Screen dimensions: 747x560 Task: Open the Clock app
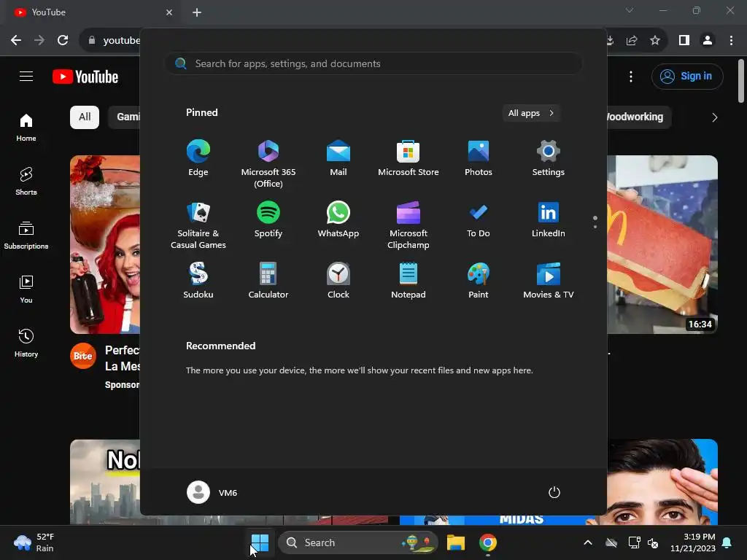[338, 281]
